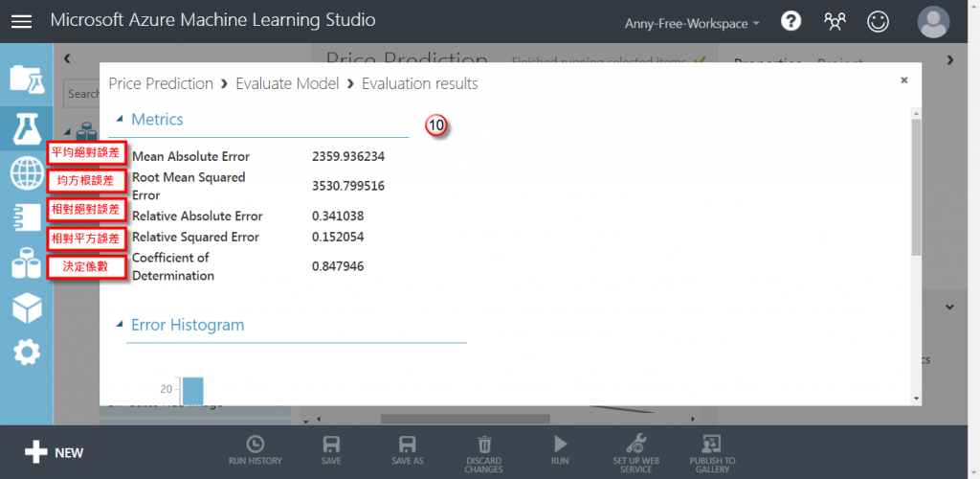Viewport: 980px width, 479px height.
Task: Open the Anny-Free-Workspace dropdown
Action: 692,24
